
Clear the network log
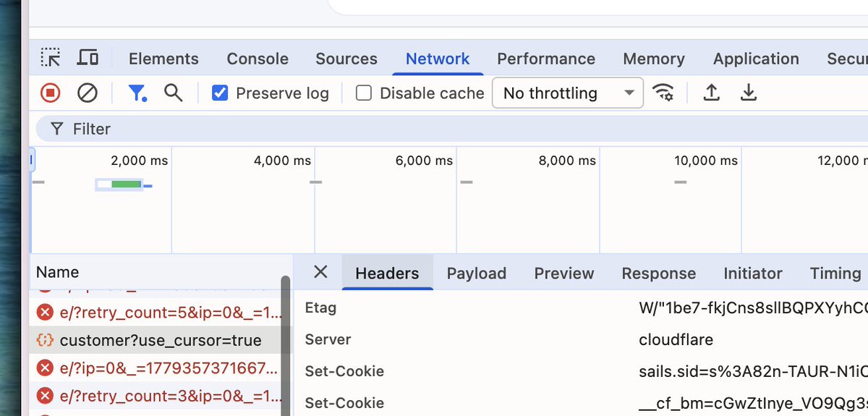88,93
